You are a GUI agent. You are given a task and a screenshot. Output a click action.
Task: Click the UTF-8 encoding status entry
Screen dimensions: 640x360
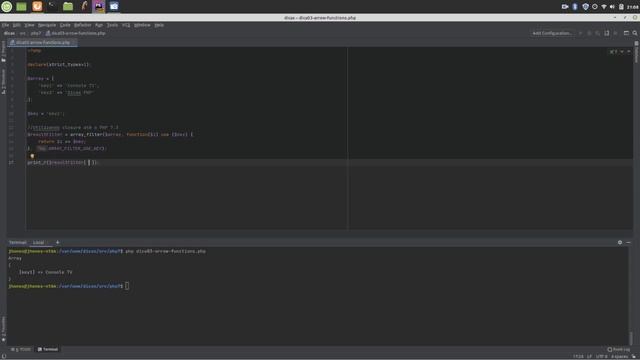602,357
